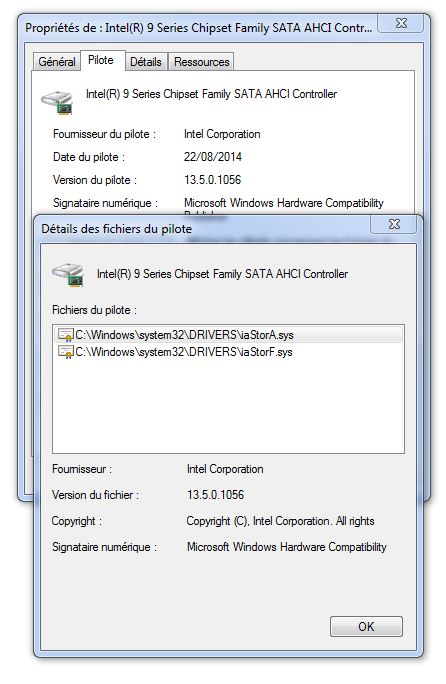The width and height of the screenshot is (446, 684).
Task: Switch to the Général tab
Action: [x=57, y=62]
